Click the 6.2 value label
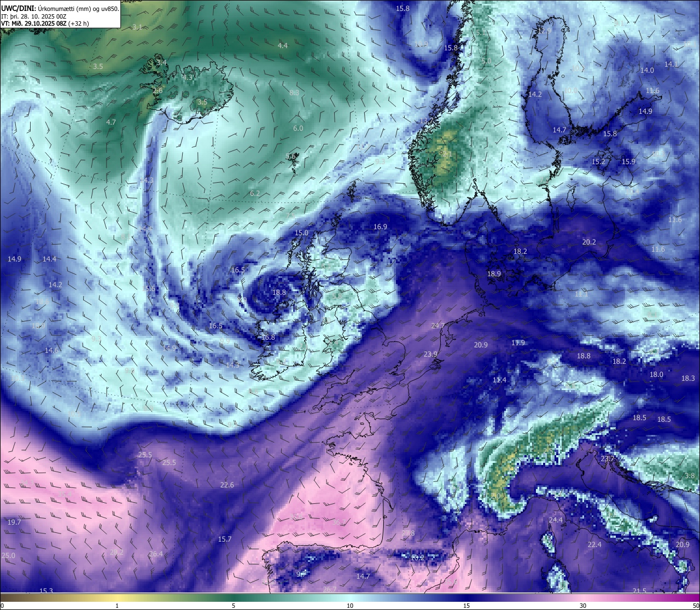 point(255,193)
